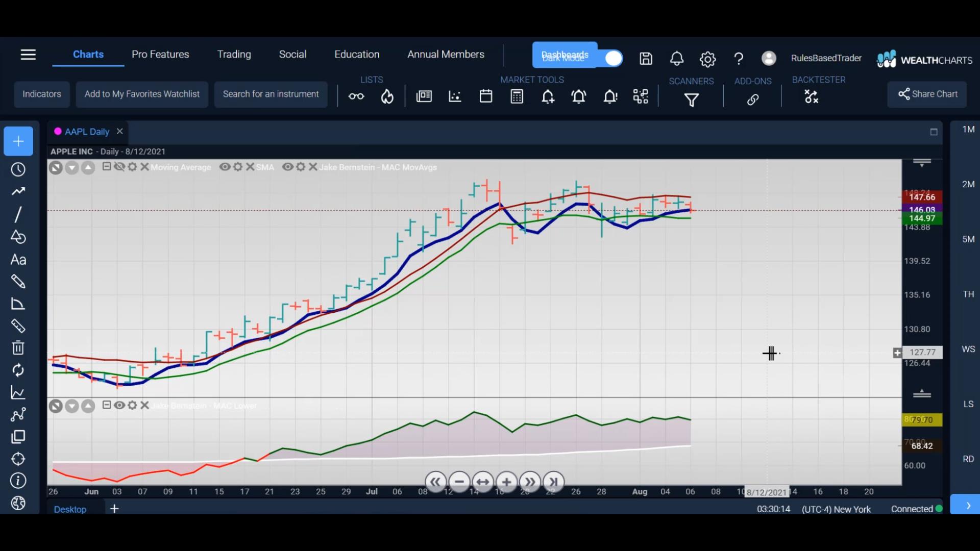
Task: Click the crosshair target tool
Action: (18, 459)
